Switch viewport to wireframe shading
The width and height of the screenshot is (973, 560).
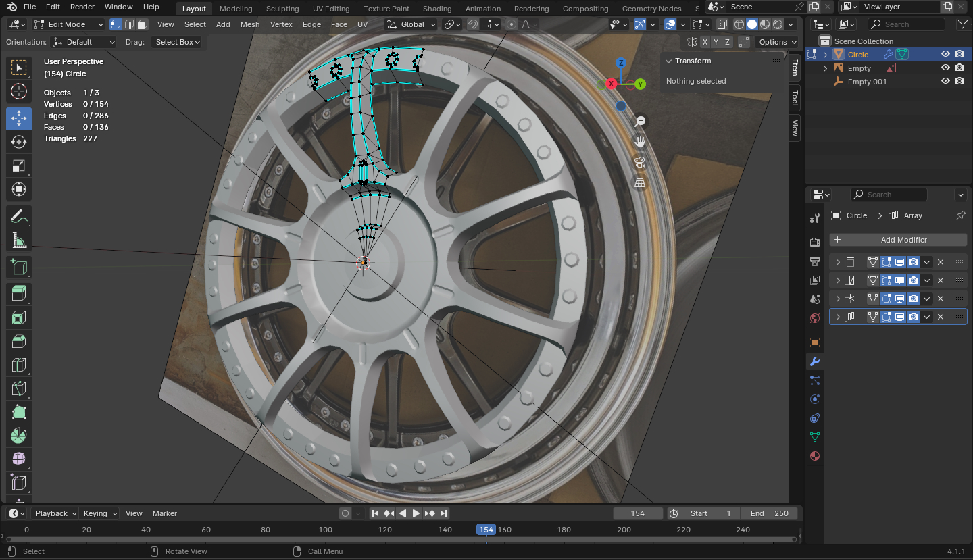(x=739, y=24)
